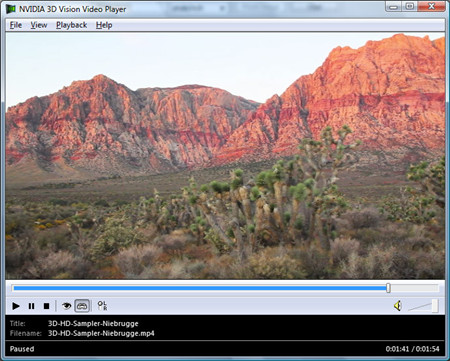Mute audio using the speaker icon
450x361 pixels.
(398, 306)
